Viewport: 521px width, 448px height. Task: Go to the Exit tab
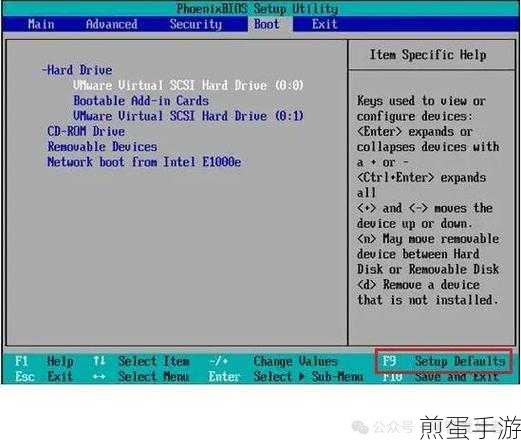click(x=324, y=24)
